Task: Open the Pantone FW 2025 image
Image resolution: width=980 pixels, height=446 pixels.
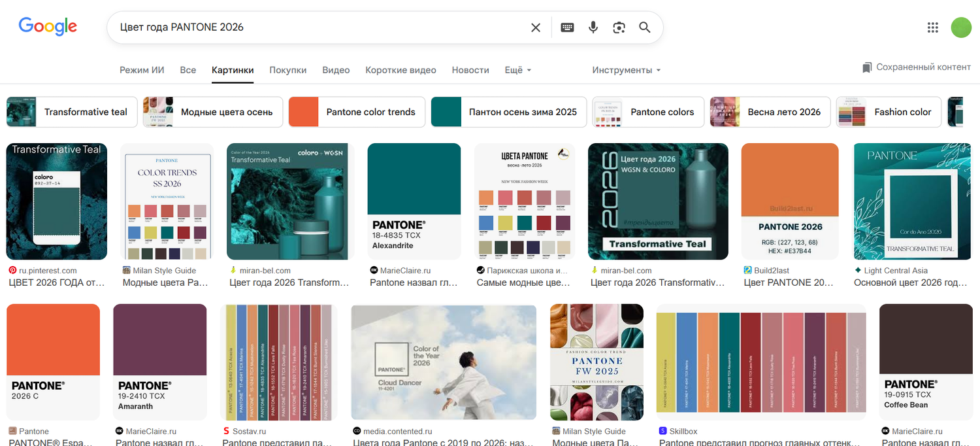Action: [596, 362]
